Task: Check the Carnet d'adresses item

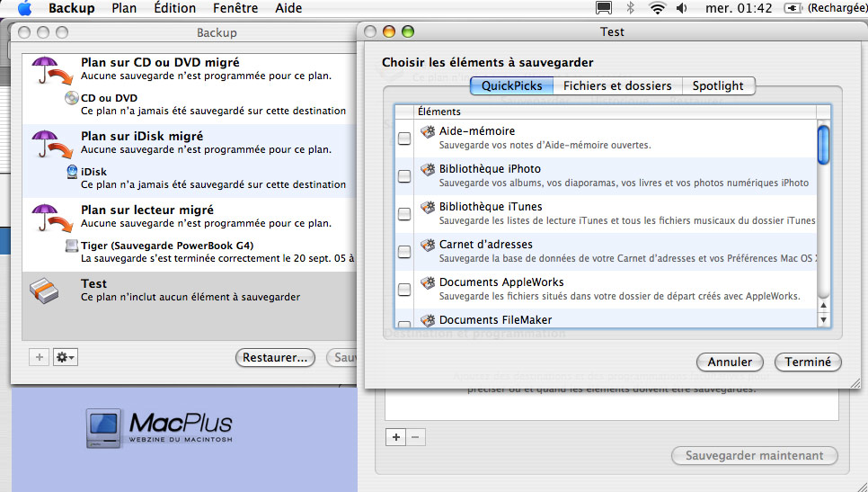Action: [404, 252]
